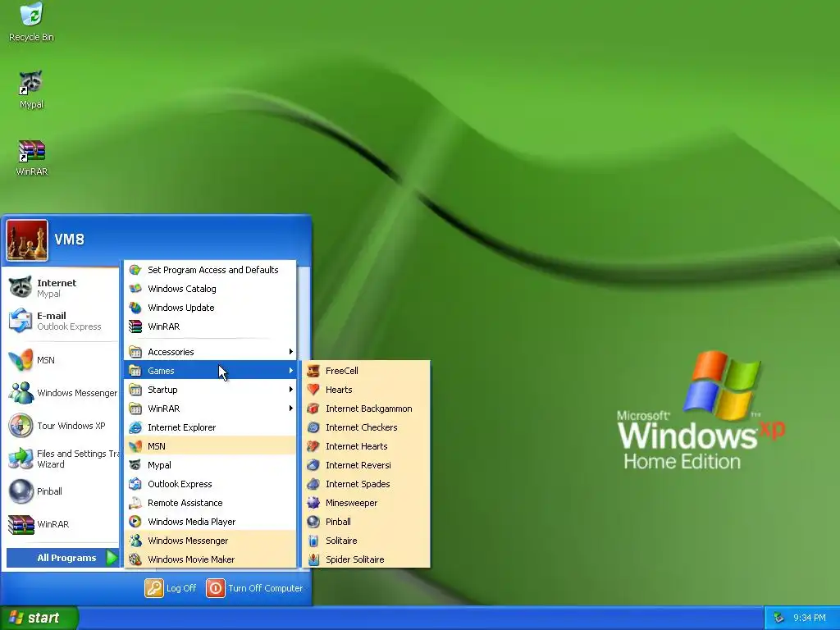This screenshot has height=630, width=840.
Task: Click the VM8 chess user picture
Action: pyautogui.click(x=27, y=240)
